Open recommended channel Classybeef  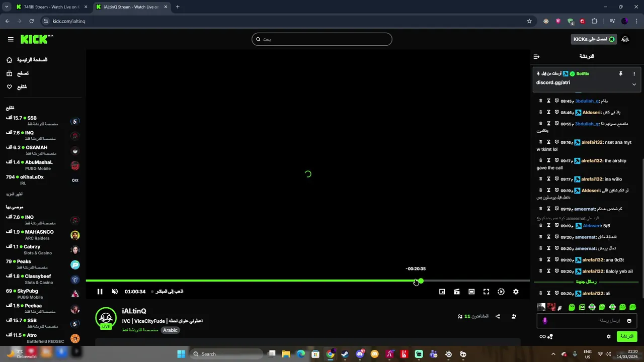click(43, 279)
